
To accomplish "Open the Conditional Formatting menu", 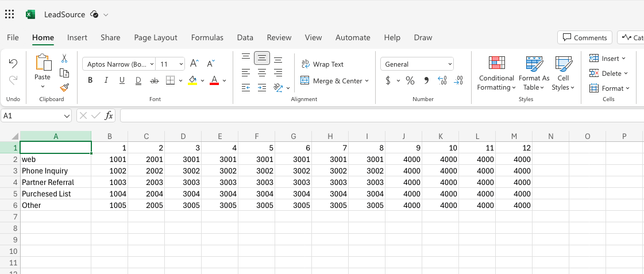I will pyautogui.click(x=496, y=74).
